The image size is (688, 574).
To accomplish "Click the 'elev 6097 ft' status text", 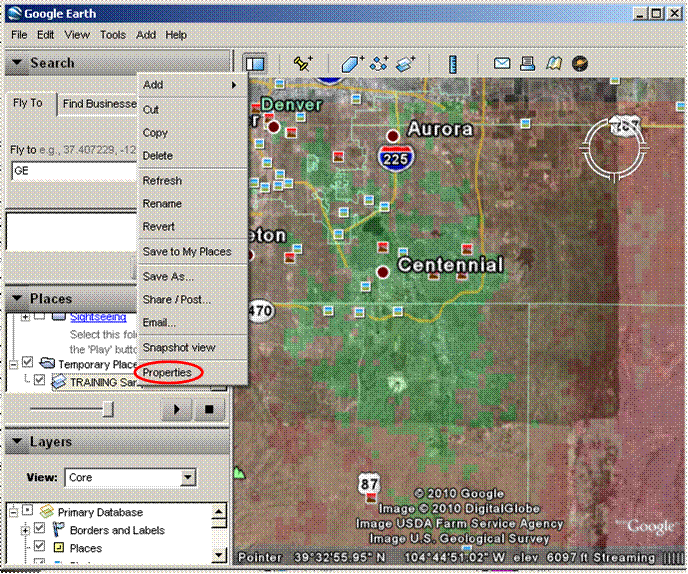I will pyautogui.click(x=551, y=557).
